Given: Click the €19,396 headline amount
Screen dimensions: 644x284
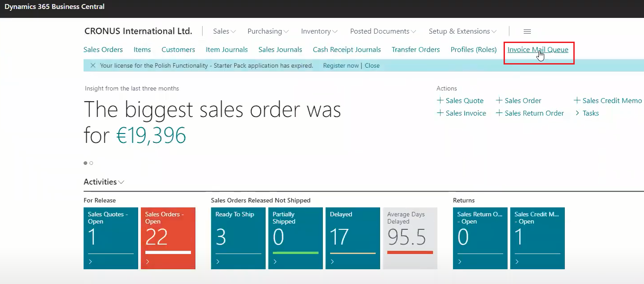Looking at the screenshot, I should tap(152, 135).
